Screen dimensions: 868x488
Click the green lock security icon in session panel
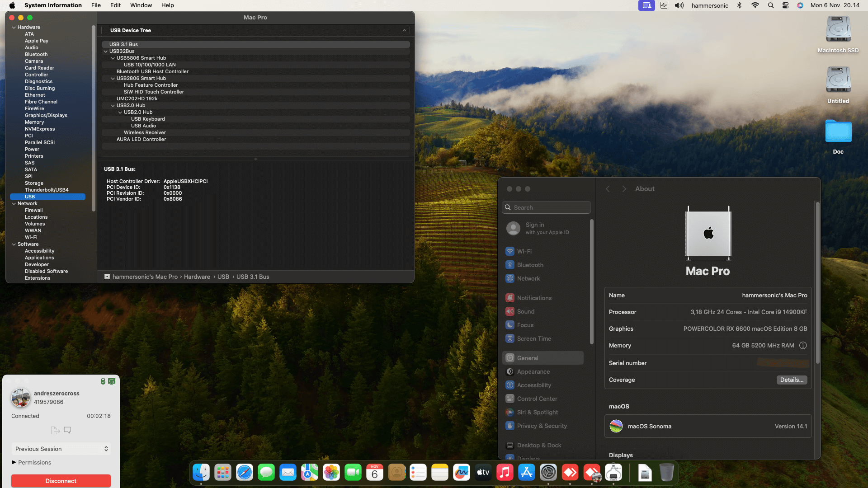point(103,381)
